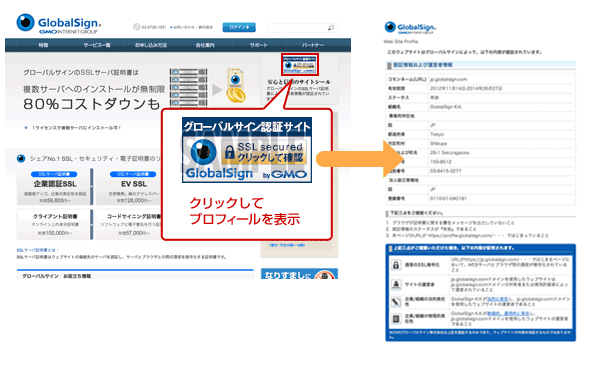Click the 80%コストダウンも banner headline

point(92,104)
